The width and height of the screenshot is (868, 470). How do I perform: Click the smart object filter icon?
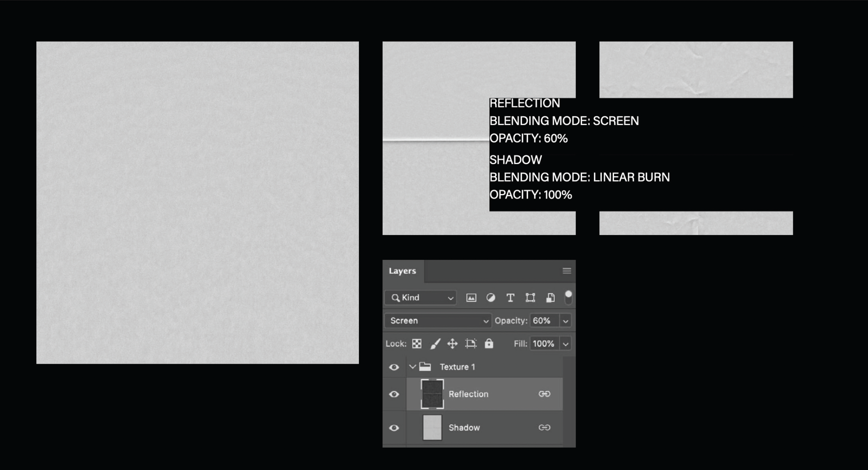click(550, 298)
